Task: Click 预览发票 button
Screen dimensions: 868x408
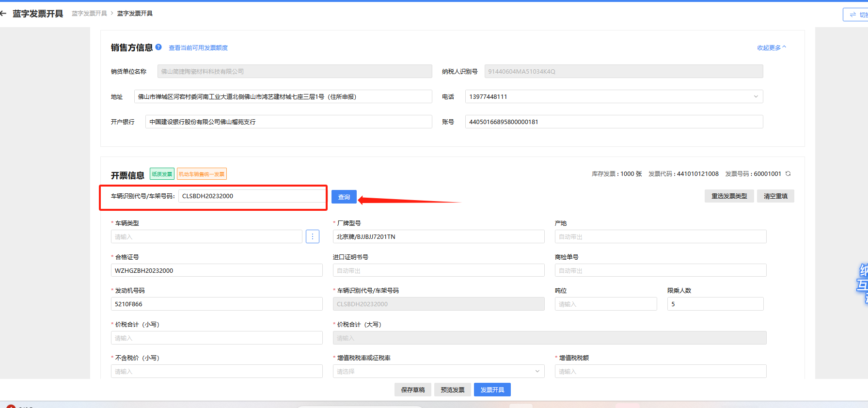Action: tap(453, 390)
